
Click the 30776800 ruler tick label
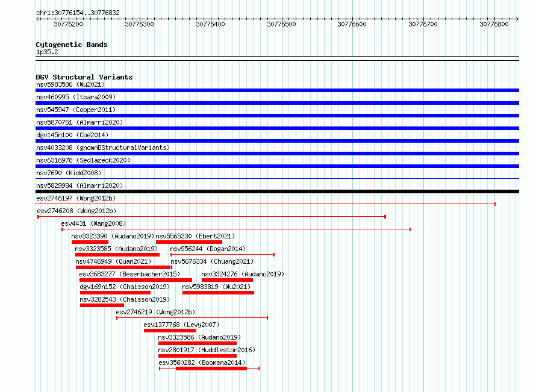[x=494, y=24]
